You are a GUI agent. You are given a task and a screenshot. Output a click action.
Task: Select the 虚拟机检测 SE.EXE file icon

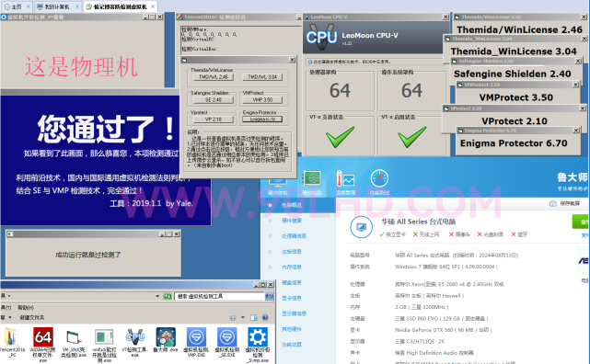[227, 337]
